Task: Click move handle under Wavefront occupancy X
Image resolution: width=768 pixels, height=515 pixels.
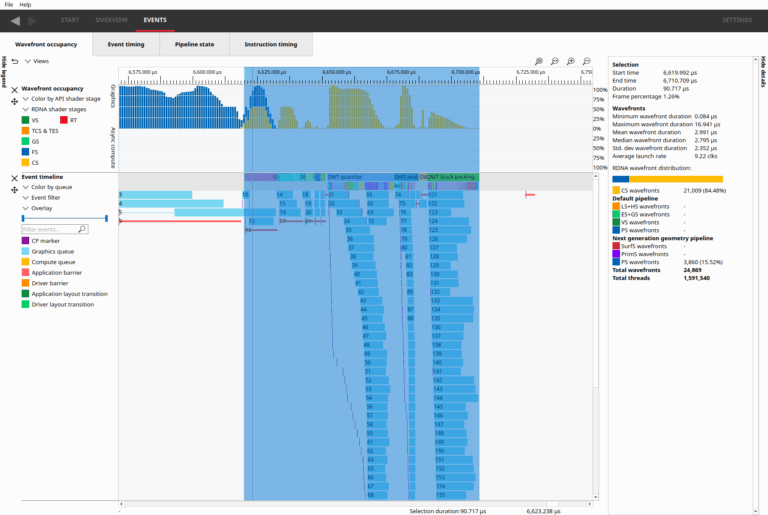Action: tap(14, 101)
